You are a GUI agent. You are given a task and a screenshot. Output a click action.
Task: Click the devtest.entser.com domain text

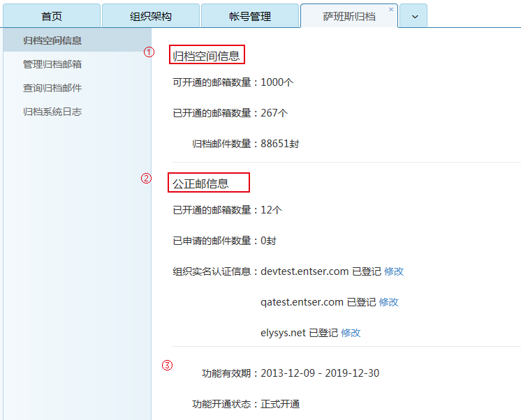(x=304, y=271)
